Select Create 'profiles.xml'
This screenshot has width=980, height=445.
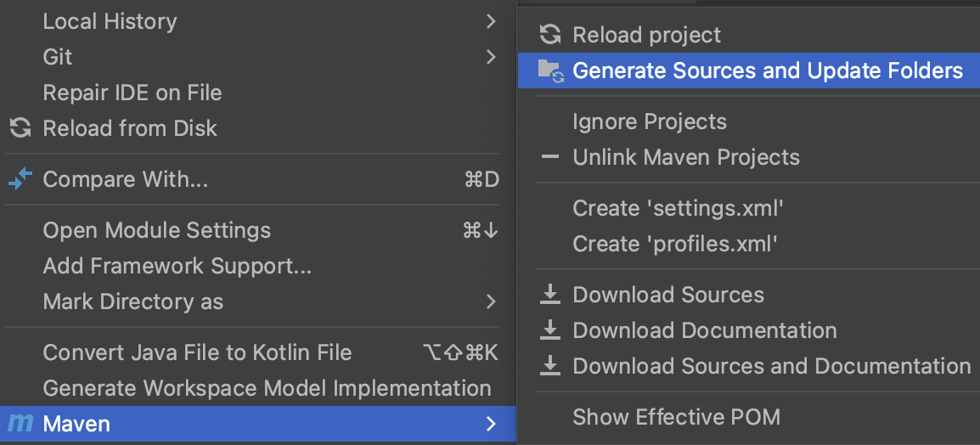(749, 244)
